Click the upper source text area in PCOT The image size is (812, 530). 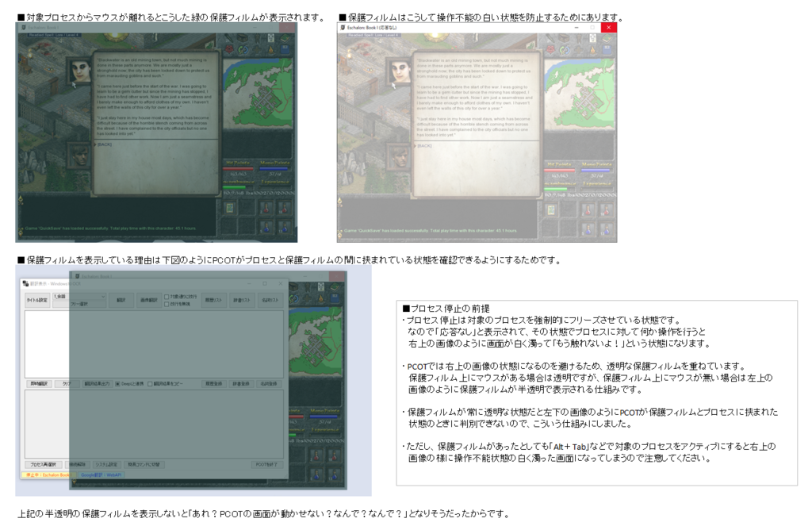(155, 344)
